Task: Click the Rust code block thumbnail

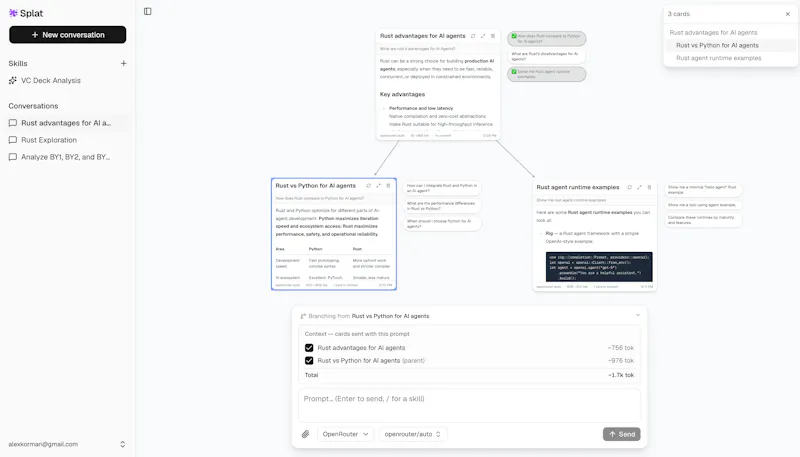Action: point(599,266)
